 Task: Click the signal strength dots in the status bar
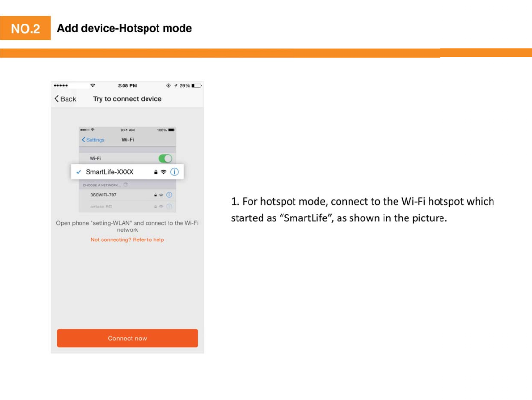click(61, 85)
